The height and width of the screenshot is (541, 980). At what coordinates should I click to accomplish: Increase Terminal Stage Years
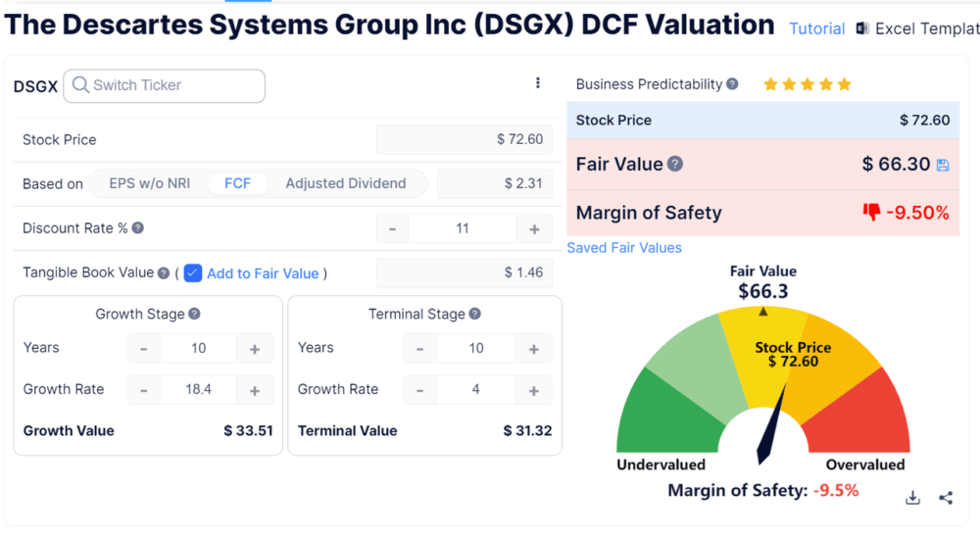pyautogui.click(x=534, y=349)
